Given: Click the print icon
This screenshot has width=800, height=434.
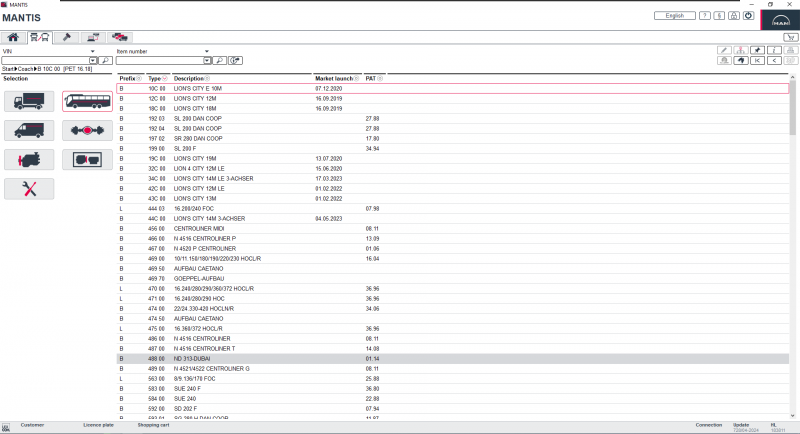Looking at the screenshot, I should (x=790, y=50).
